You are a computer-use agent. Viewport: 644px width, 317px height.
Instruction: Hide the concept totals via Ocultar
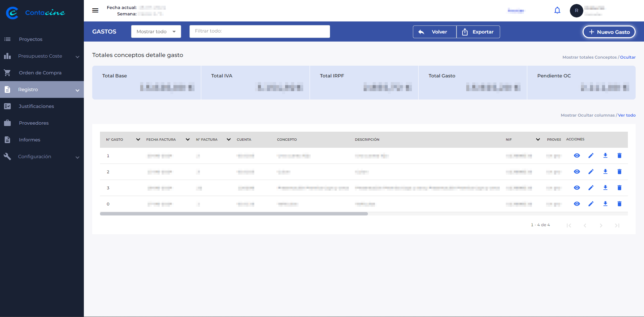pos(628,57)
